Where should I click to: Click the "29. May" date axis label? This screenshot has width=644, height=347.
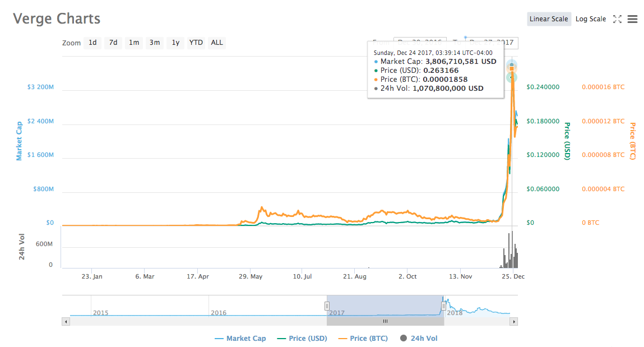[251, 276]
